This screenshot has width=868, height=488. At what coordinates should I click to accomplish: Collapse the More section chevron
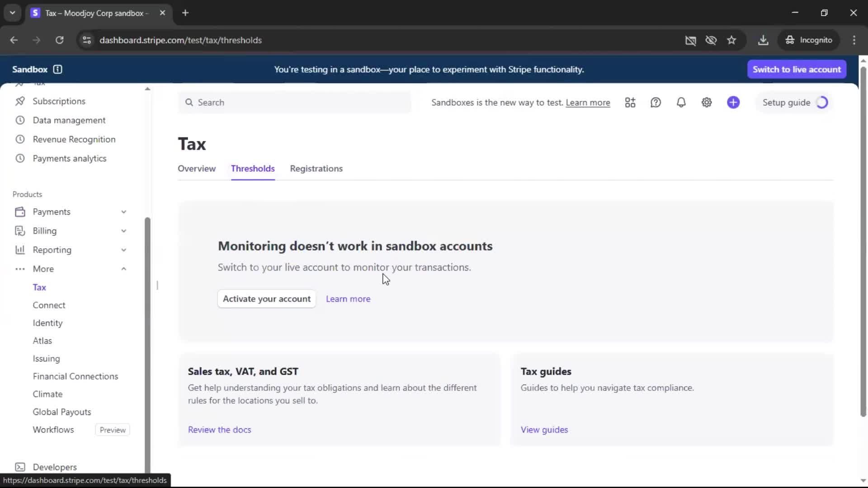click(x=123, y=269)
